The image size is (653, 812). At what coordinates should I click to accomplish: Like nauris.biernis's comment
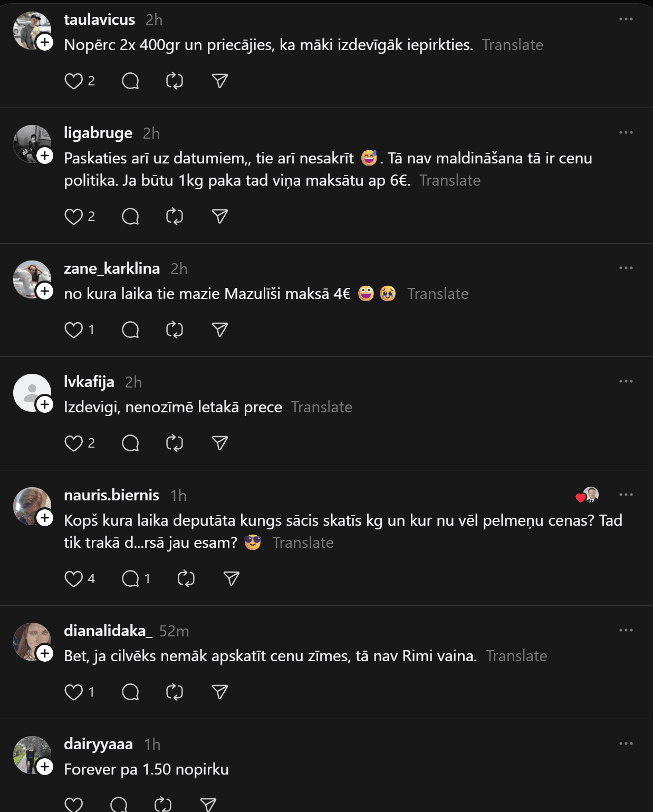point(73,579)
